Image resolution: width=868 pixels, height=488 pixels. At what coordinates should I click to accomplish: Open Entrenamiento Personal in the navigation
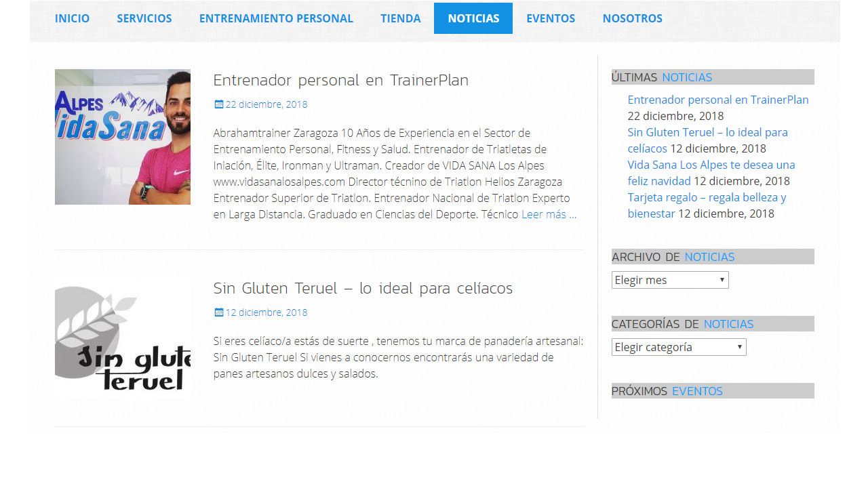(276, 18)
